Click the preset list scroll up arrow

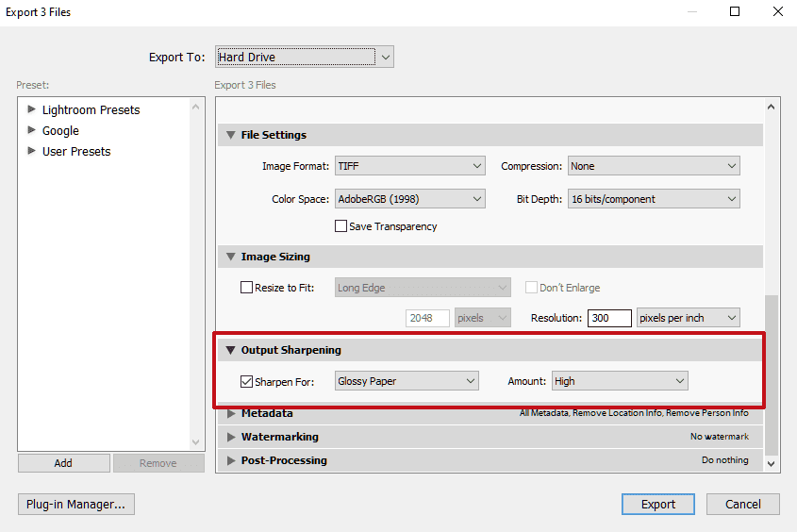point(195,107)
